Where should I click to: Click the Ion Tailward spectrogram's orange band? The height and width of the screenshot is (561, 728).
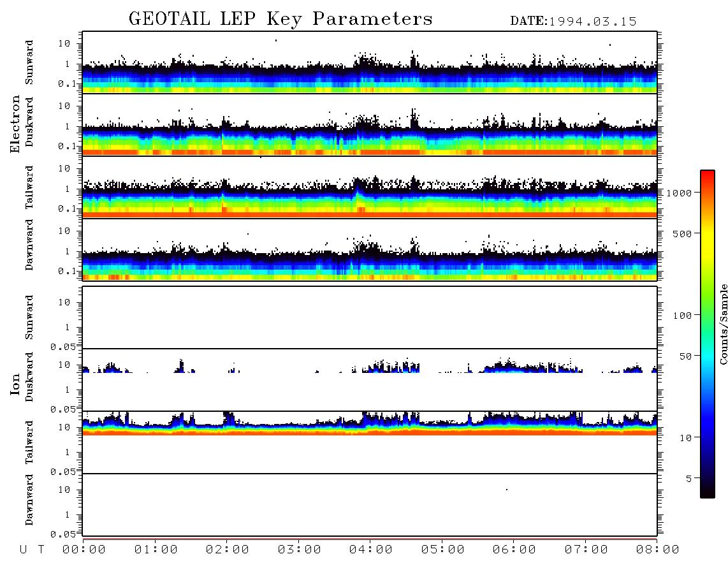[370, 432]
